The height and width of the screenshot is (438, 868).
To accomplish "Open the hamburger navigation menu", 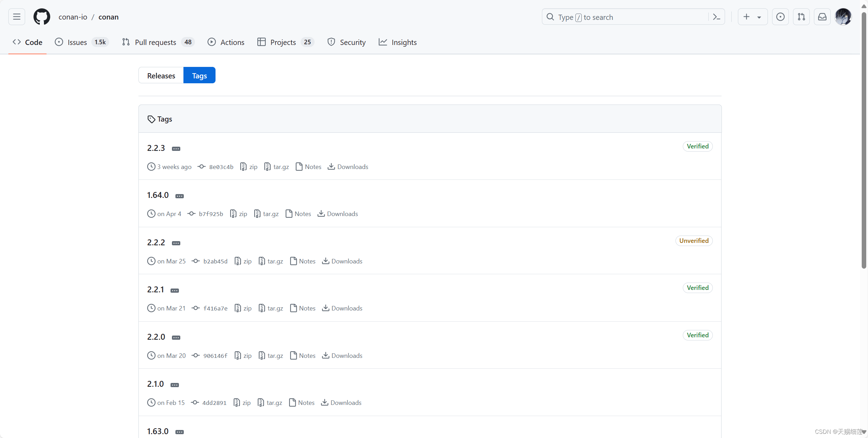I will [17, 17].
